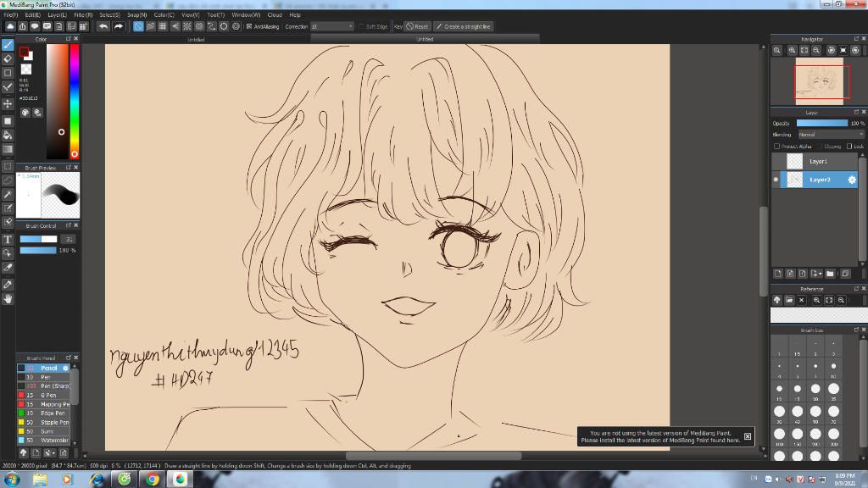
Task: Select the Brush tool in left toolbar
Action: (8, 45)
